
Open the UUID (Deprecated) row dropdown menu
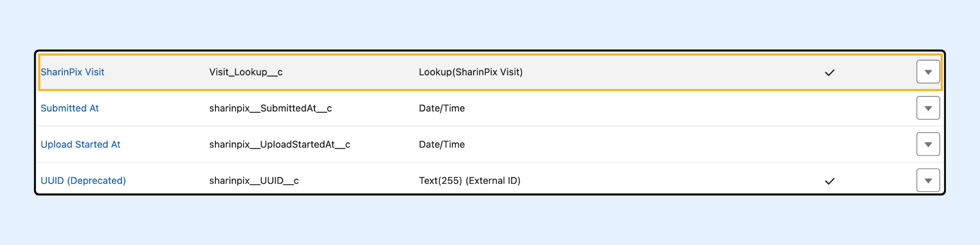click(928, 181)
